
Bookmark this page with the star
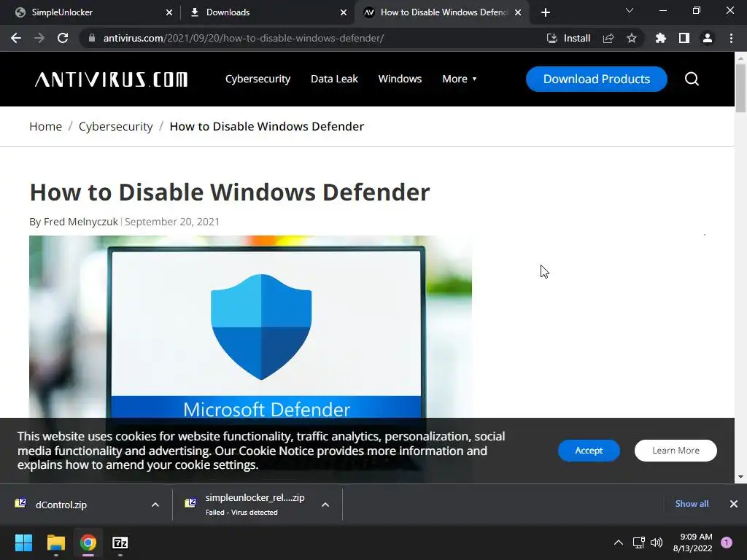coord(632,38)
